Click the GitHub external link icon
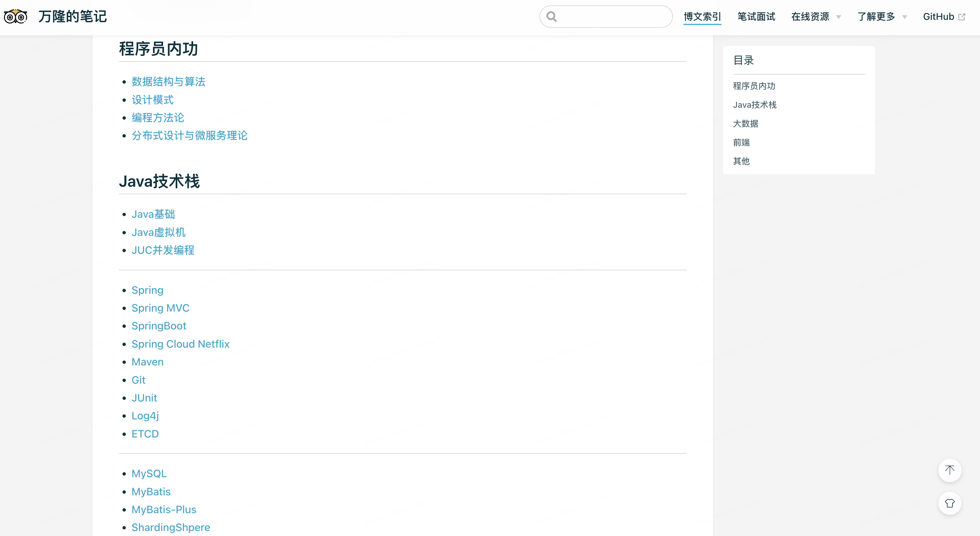This screenshot has height=536, width=980. coord(962,17)
